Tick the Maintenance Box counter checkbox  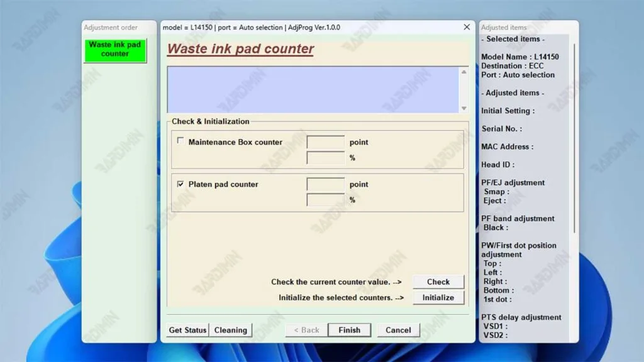coord(180,141)
